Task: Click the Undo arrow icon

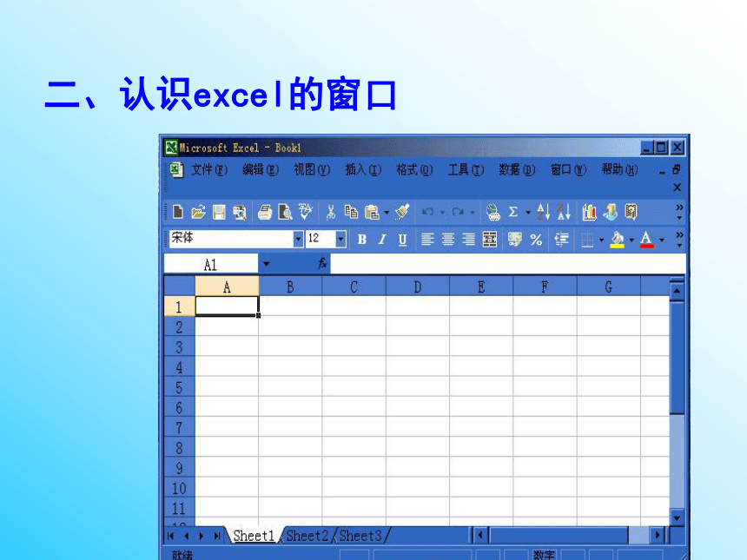Action: pos(428,212)
